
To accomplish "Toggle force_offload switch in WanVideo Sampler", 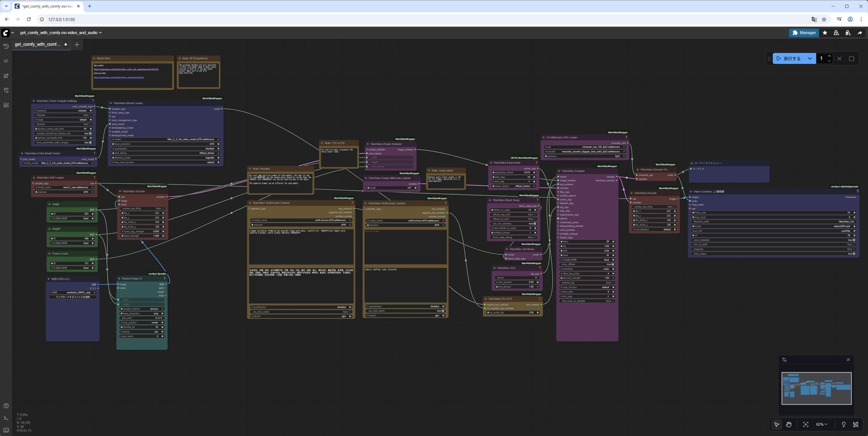I will click(x=612, y=264).
